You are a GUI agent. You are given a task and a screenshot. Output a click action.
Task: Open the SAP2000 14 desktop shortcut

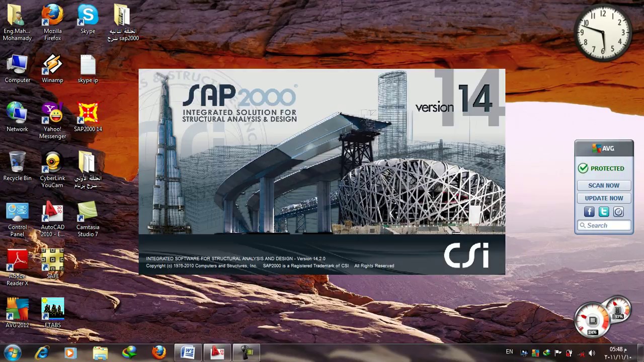coord(88,117)
